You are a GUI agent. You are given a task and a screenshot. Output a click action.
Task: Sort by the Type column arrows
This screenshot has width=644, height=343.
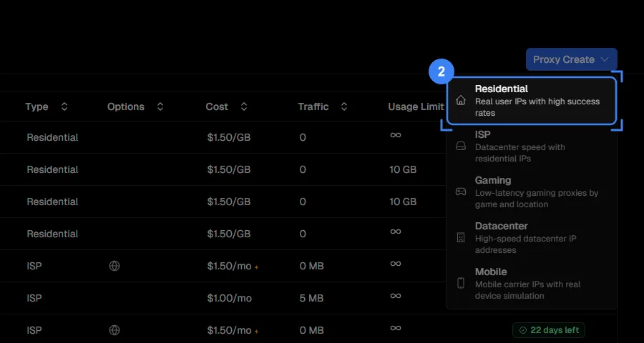[x=64, y=106]
